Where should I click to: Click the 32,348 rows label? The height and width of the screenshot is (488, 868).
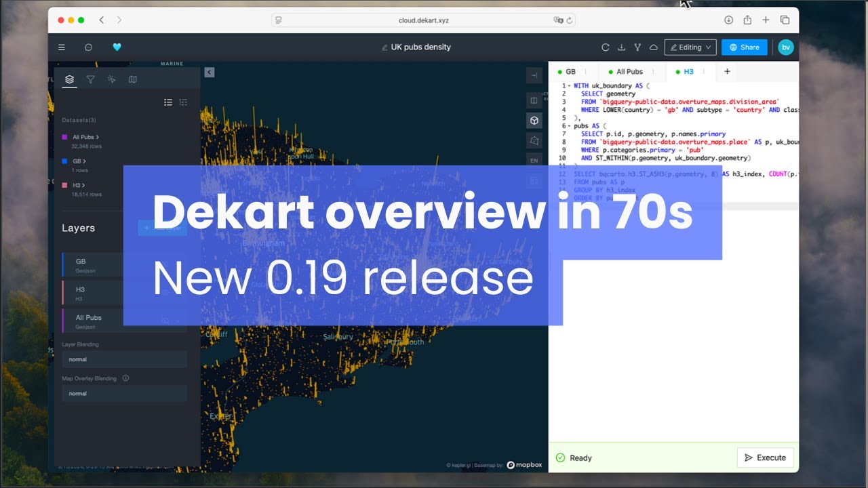[87, 146]
